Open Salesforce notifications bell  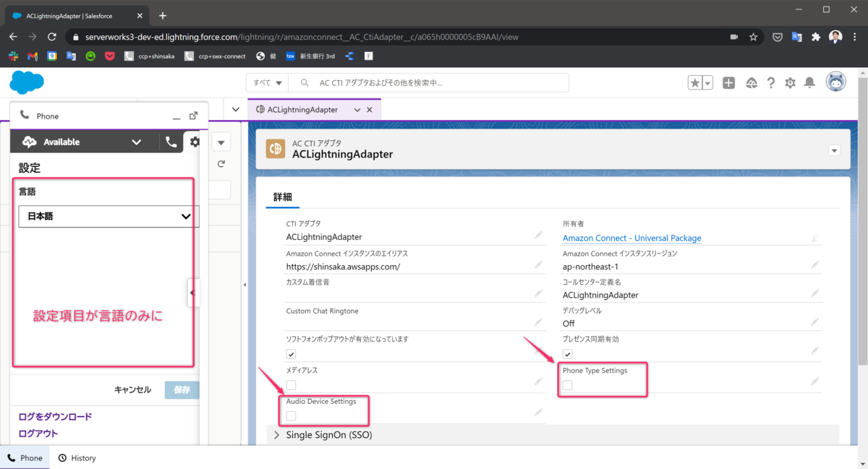pyautogui.click(x=810, y=83)
